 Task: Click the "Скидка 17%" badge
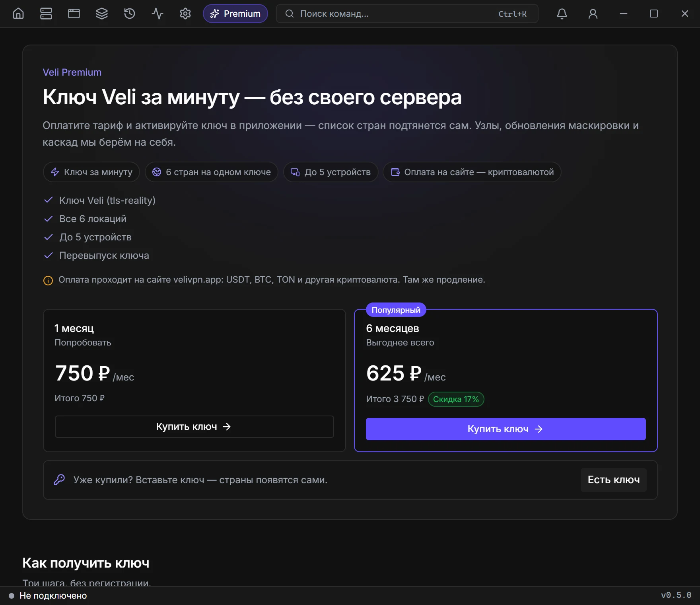456,399
